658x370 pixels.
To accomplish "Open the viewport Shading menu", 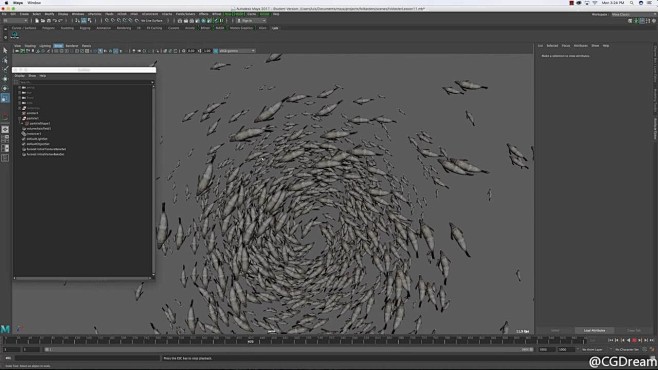I will (30, 46).
